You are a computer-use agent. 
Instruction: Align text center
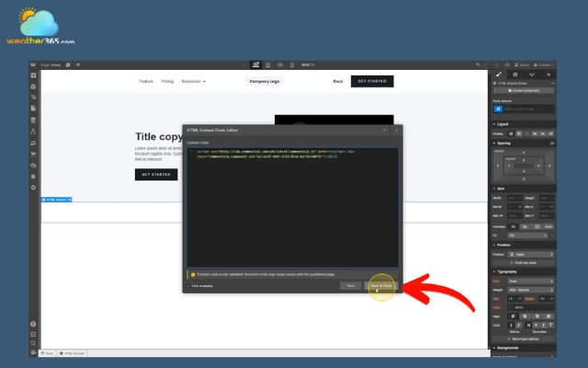pyautogui.click(x=525, y=316)
